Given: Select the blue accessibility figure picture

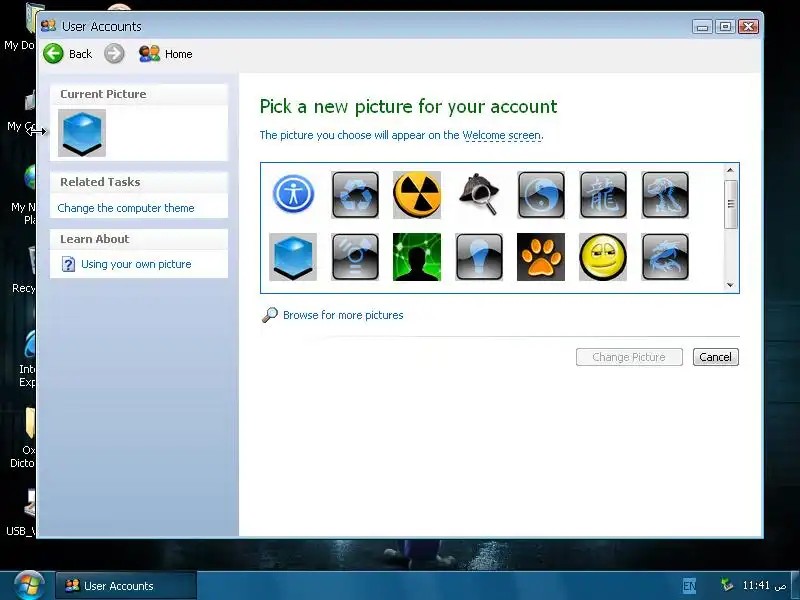Looking at the screenshot, I should click(x=293, y=194).
